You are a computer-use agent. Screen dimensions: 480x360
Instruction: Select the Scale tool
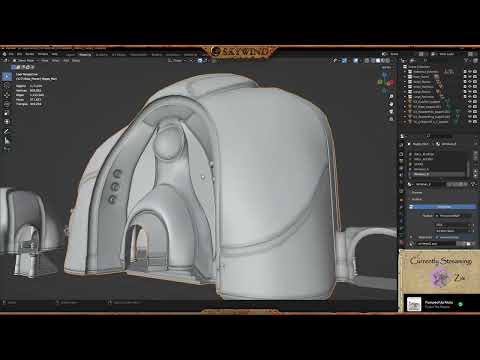tap(7, 113)
